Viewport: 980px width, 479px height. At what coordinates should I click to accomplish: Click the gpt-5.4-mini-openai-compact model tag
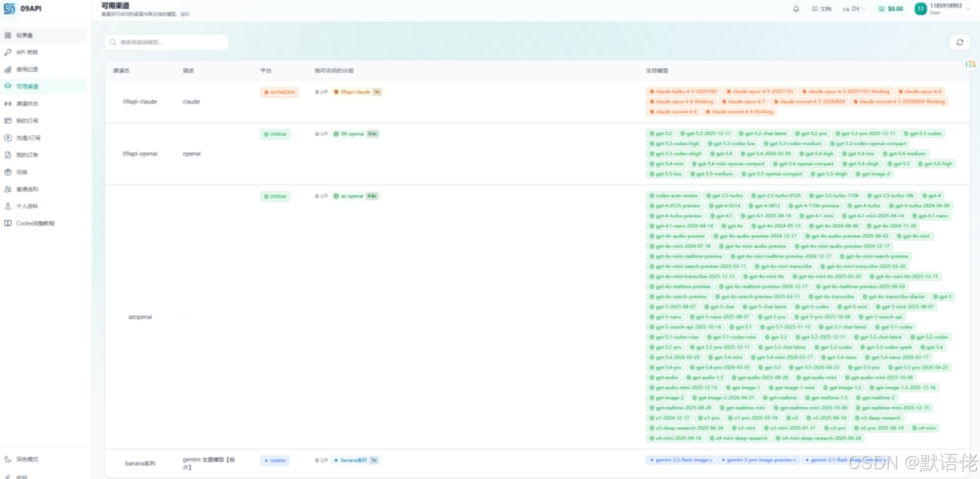coord(728,164)
